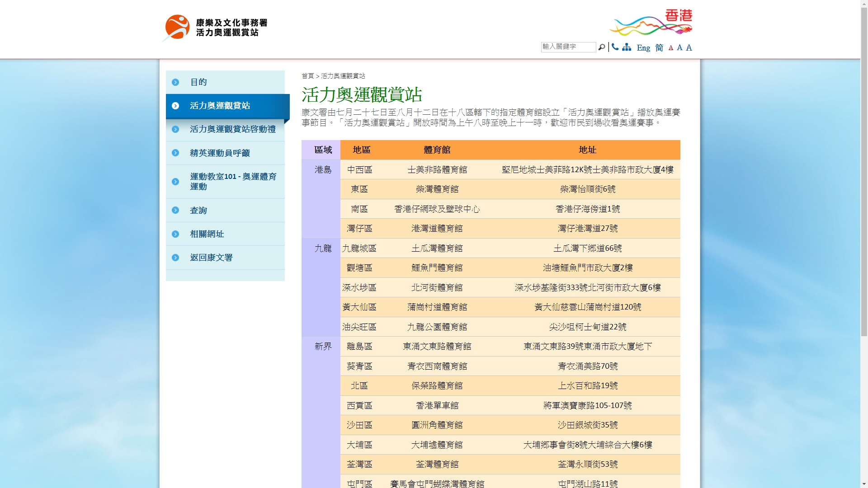Click district cell 九龍城區
This screenshot has height=488, width=868.
click(x=359, y=249)
